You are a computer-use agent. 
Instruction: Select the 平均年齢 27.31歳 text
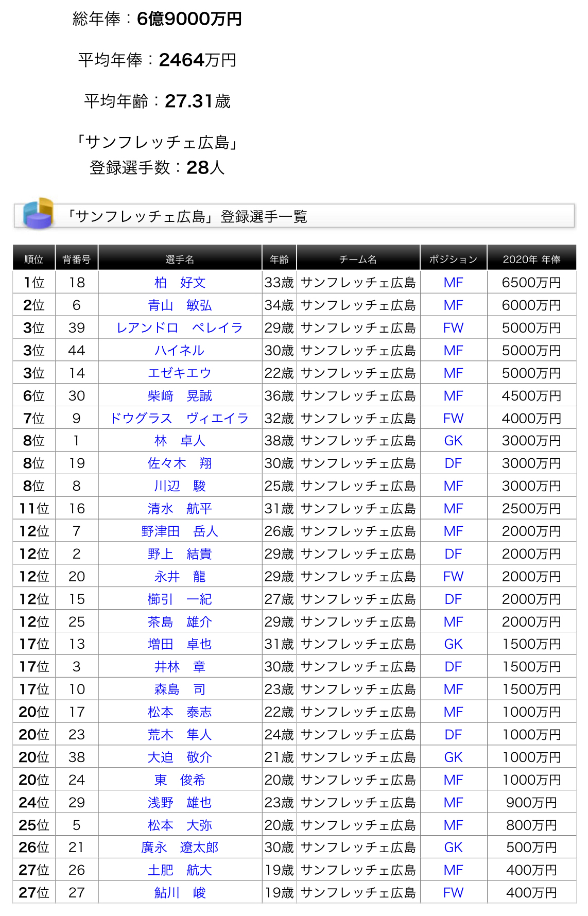(157, 101)
